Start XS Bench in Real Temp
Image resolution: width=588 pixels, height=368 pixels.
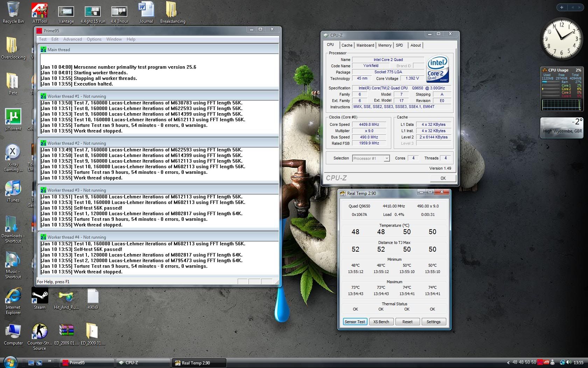(x=381, y=322)
